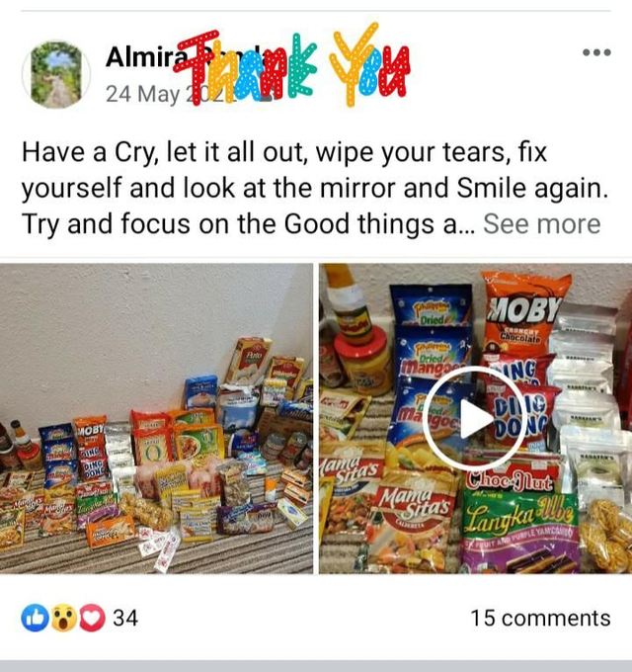Open the poster's garden arch profile picture
This screenshot has height=672, width=632.
[x=56, y=74]
